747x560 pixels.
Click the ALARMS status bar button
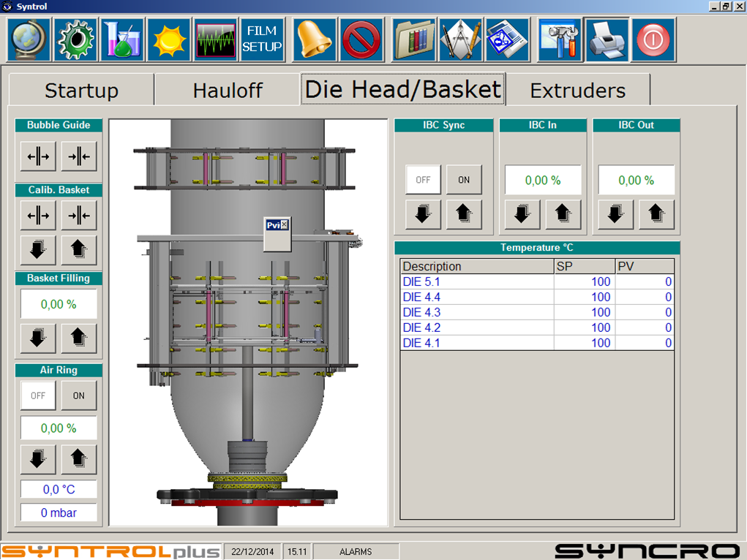[x=356, y=552]
